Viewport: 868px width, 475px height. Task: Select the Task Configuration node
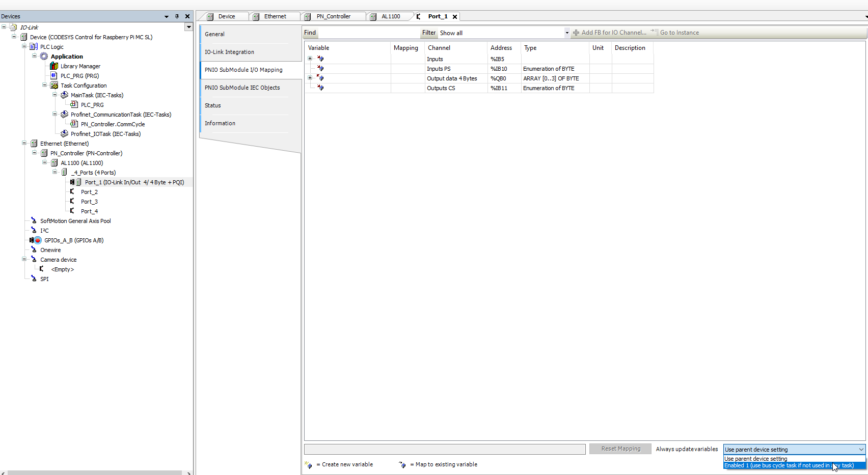click(83, 85)
